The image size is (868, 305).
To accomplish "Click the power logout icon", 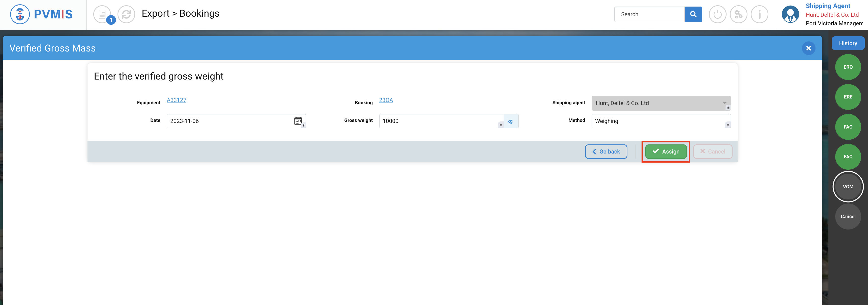I will point(717,14).
